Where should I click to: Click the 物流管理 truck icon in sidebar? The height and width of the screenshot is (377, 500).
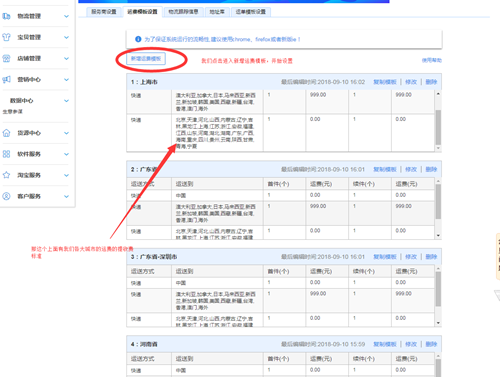tap(6, 16)
